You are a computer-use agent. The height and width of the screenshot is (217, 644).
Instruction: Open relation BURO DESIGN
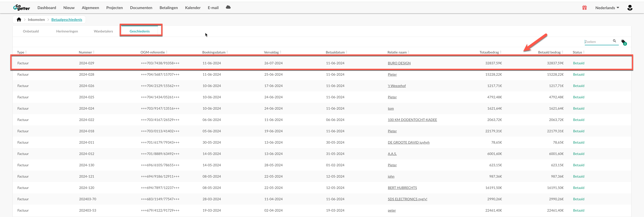(x=399, y=63)
